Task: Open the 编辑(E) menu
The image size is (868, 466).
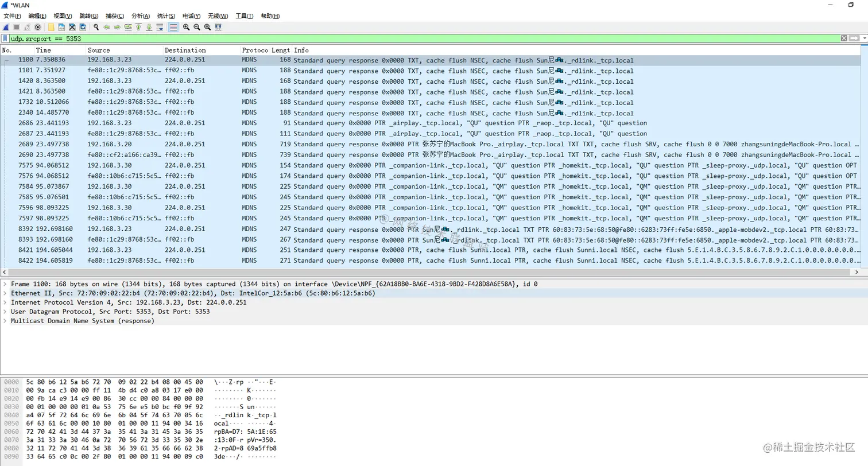Action: click(37, 16)
